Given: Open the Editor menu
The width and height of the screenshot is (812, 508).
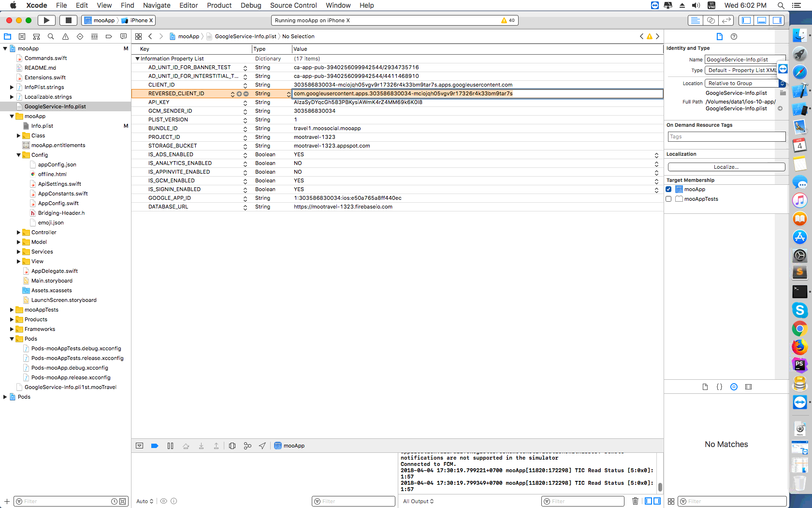Looking at the screenshot, I should pos(188,5).
